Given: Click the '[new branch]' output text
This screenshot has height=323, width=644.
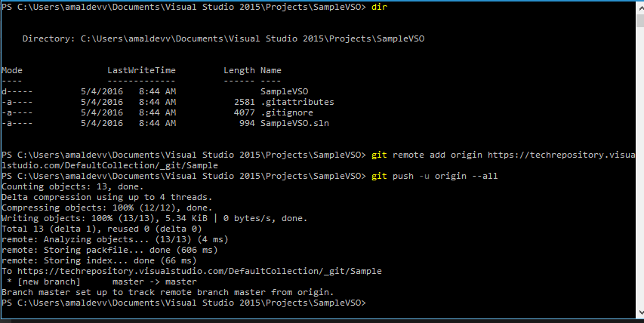Looking at the screenshot, I should 39,281.
